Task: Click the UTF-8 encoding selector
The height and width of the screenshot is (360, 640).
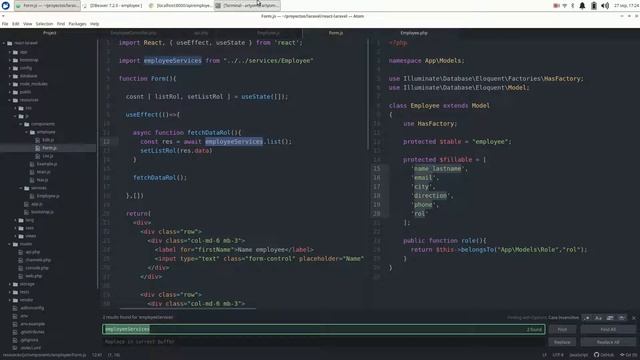Action: pos(558,355)
